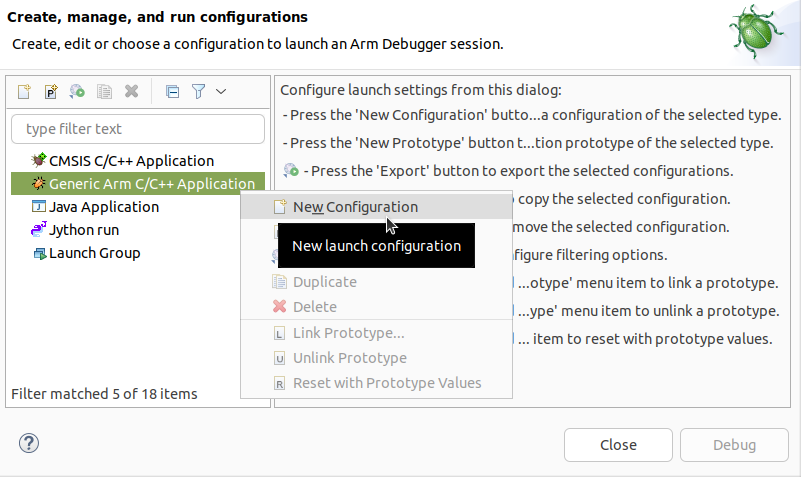Viewport: 801px width, 477px height.
Task: Click Reset with Prototype Values menu item
Action: pyautogui.click(x=386, y=383)
